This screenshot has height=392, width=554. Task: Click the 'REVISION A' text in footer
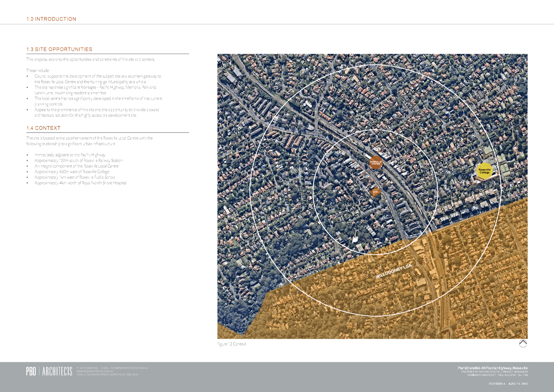(x=497, y=384)
